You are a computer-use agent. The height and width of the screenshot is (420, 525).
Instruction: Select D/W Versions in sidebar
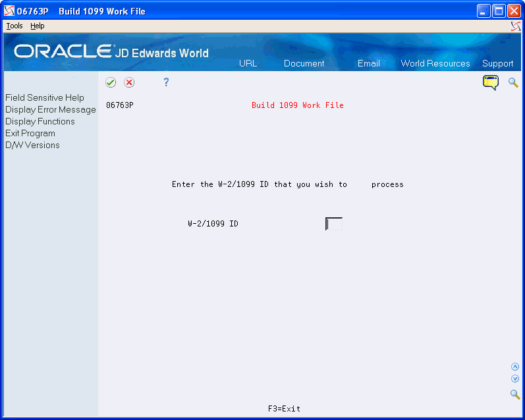click(x=32, y=145)
